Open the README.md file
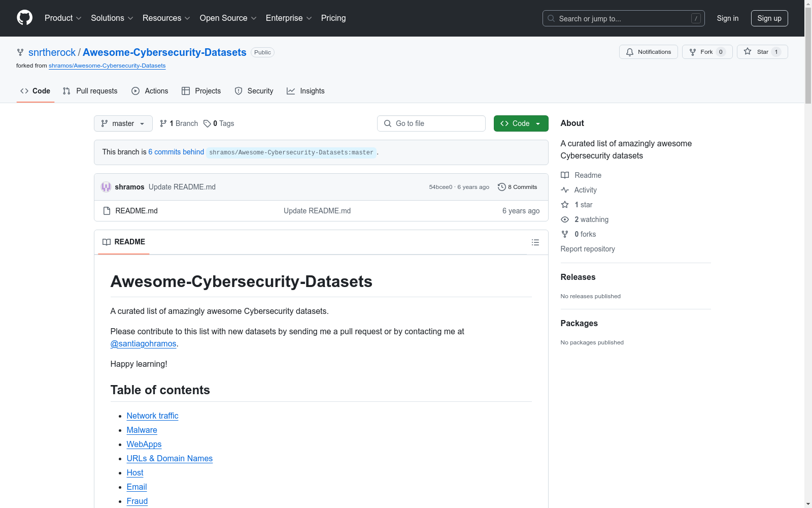This screenshot has width=812, height=508. 137,211
